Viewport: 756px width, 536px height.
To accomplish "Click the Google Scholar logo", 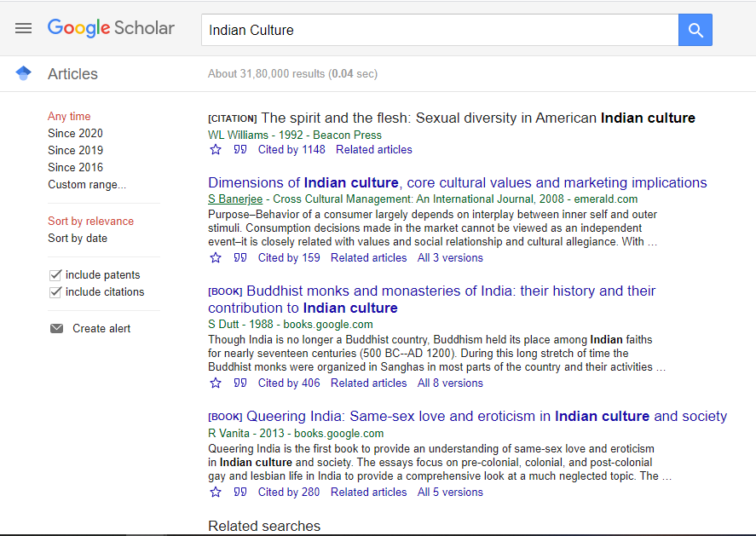I will pyautogui.click(x=111, y=28).
